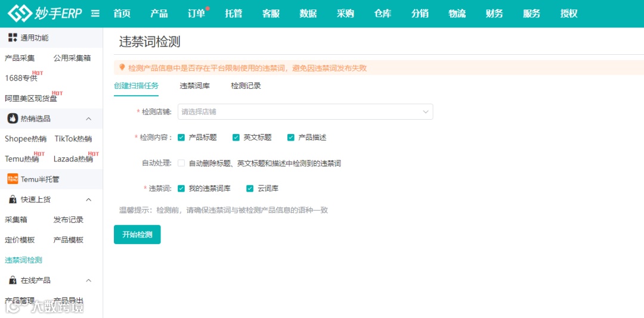Check the 产品标题 checkbox
The image size is (644, 318).
pyautogui.click(x=181, y=138)
